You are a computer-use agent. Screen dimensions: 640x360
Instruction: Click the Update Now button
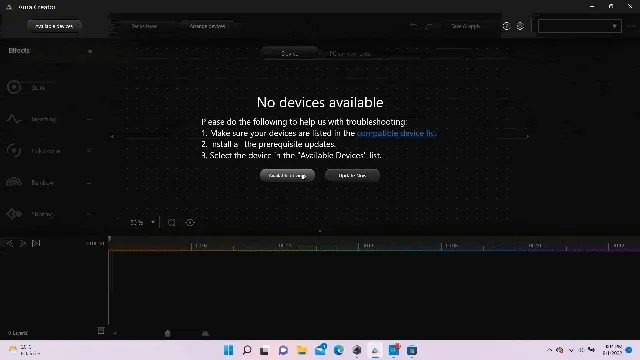[x=352, y=176]
